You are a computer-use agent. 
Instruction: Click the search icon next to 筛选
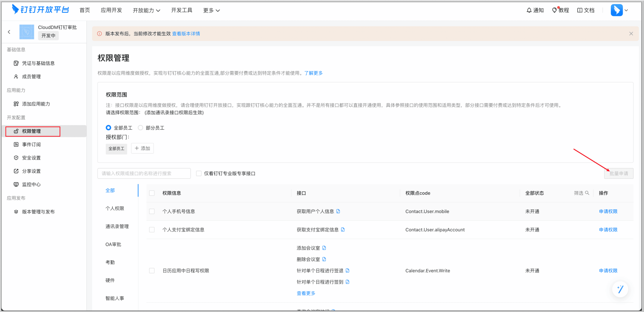point(587,193)
